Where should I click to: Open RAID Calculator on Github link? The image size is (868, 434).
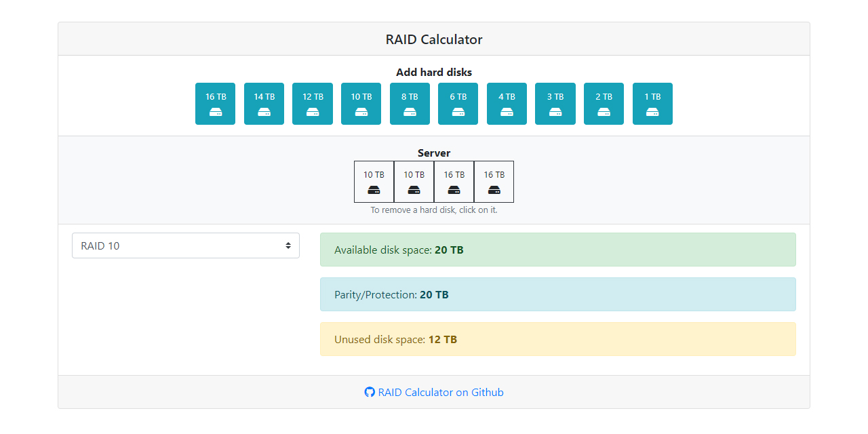point(439,392)
